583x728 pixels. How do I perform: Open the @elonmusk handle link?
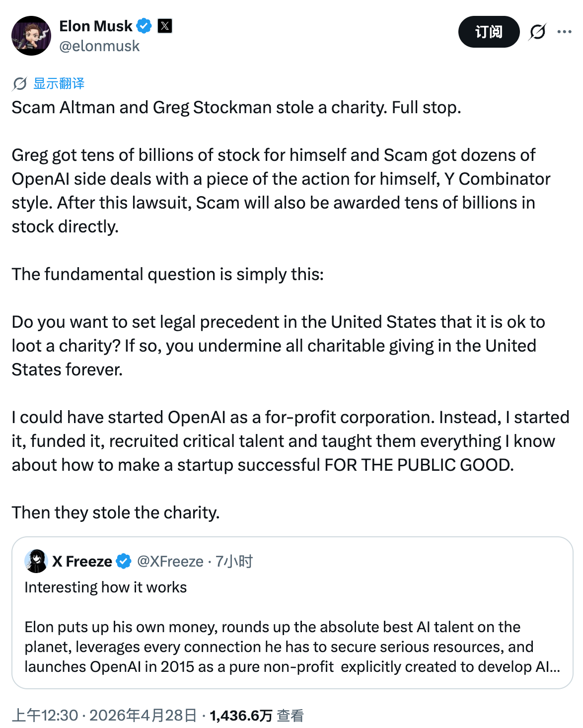pyautogui.click(x=99, y=46)
